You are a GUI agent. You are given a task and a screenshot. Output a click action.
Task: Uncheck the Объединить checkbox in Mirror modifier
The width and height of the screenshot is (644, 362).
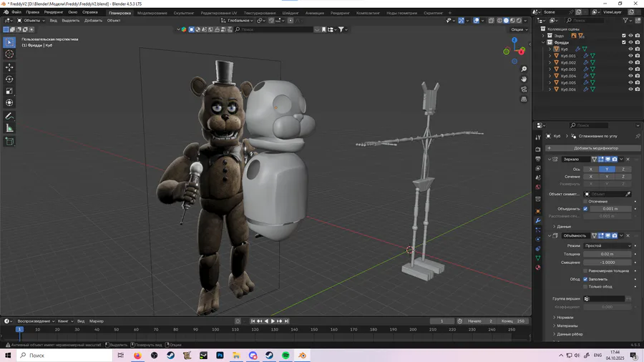[585, 209]
